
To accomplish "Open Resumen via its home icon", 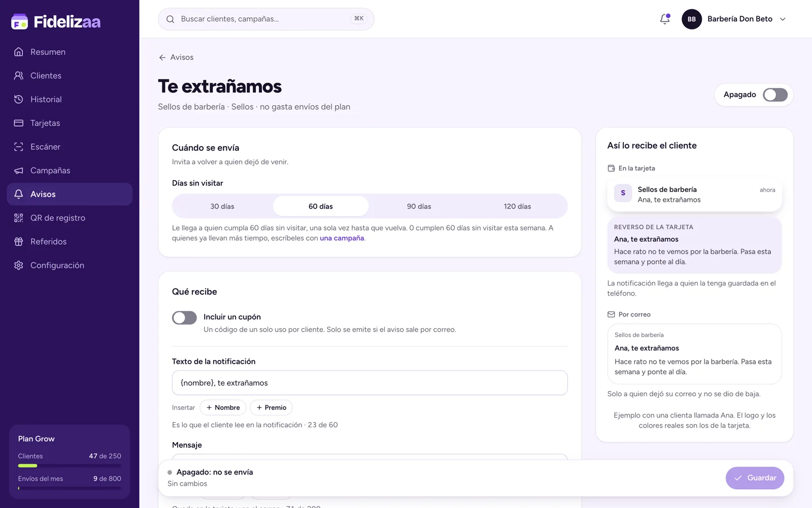I will pos(19,52).
